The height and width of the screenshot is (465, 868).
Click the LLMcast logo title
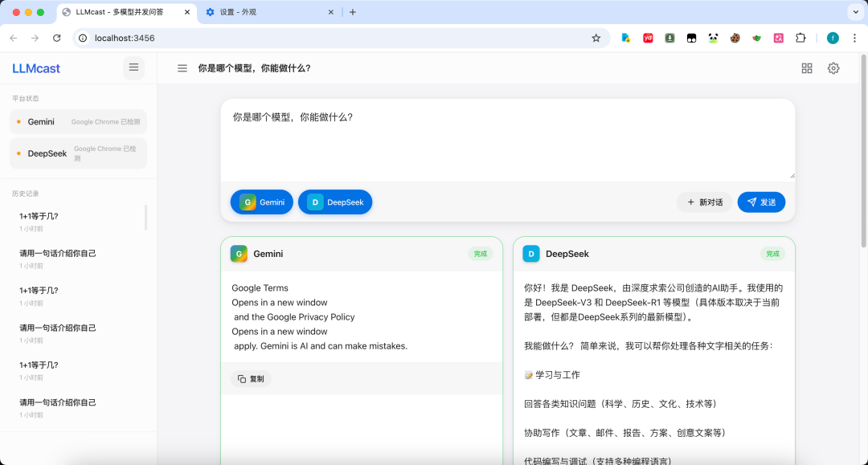36,68
